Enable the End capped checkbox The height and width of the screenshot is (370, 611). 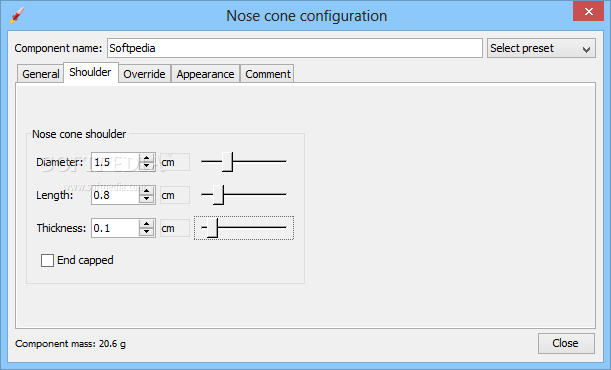pyautogui.click(x=48, y=260)
